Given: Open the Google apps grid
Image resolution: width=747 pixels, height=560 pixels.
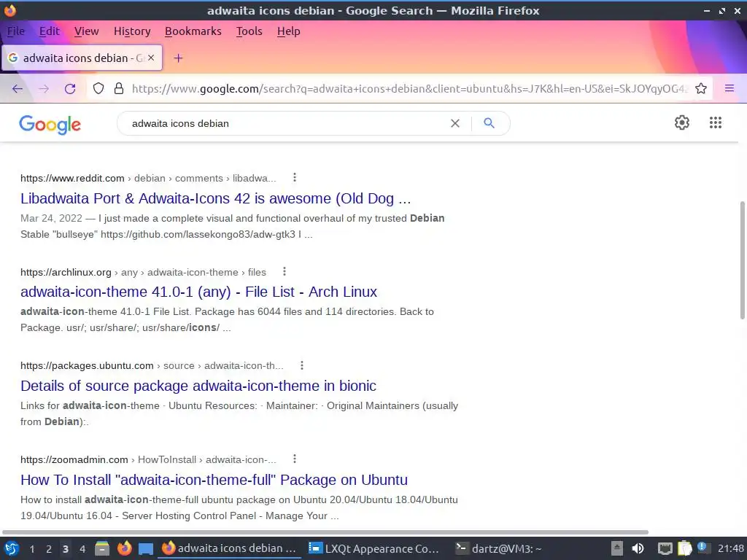Looking at the screenshot, I should pos(716,122).
